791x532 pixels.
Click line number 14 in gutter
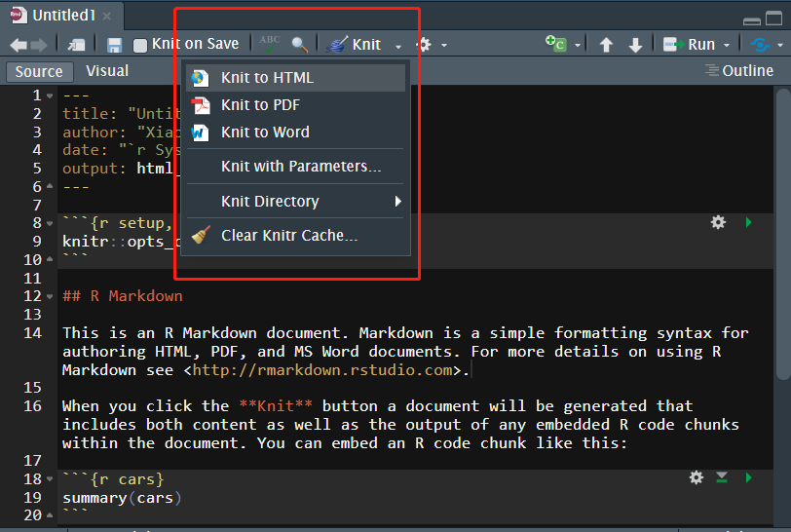click(x=33, y=333)
